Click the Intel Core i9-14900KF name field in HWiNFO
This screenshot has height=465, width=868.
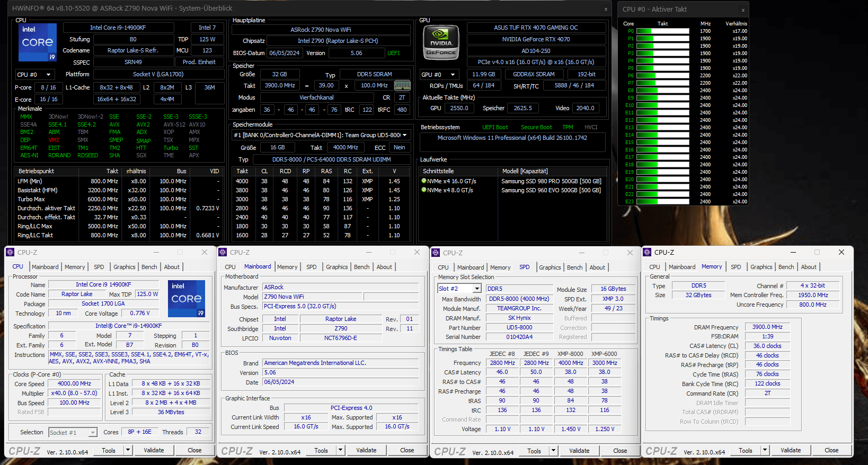point(118,28)
